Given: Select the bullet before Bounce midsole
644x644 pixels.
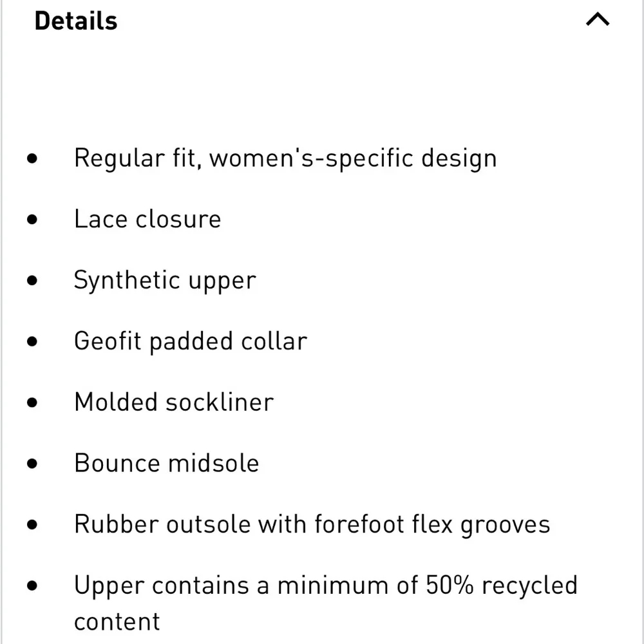Looking at the screenshot, I should click(33, 464).
